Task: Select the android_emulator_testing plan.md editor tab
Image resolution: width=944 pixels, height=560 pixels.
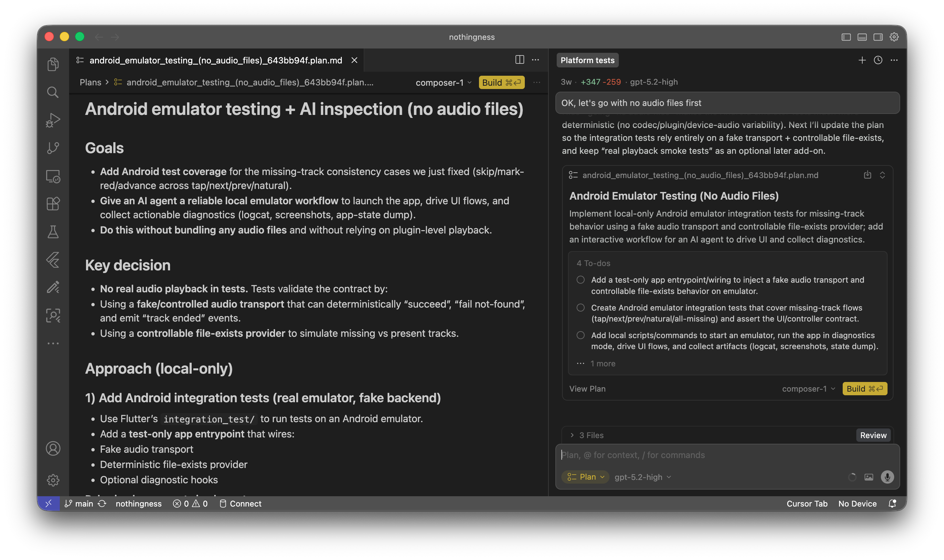Action: click(x=216, y=60)
